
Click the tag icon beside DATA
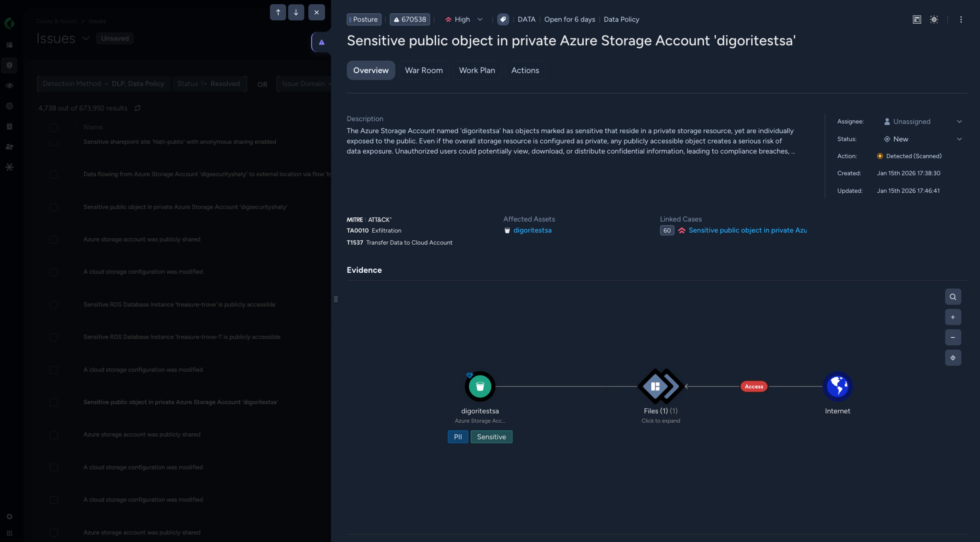[503, 19]
